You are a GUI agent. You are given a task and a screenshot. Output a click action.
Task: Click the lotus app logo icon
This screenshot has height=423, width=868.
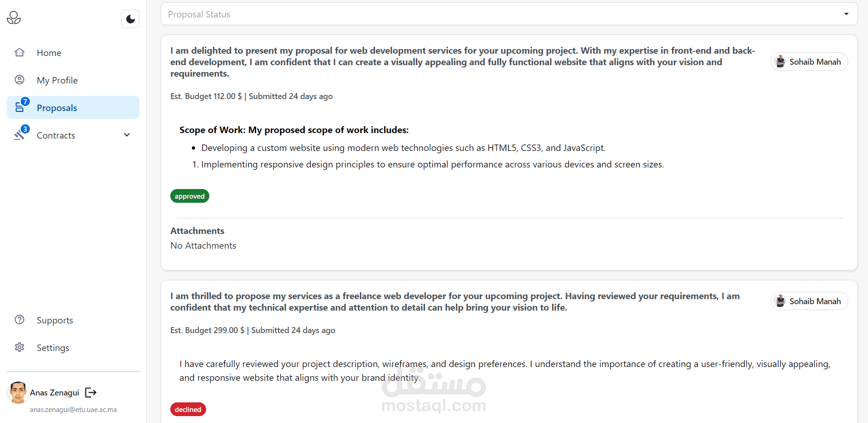coord(14,18)
